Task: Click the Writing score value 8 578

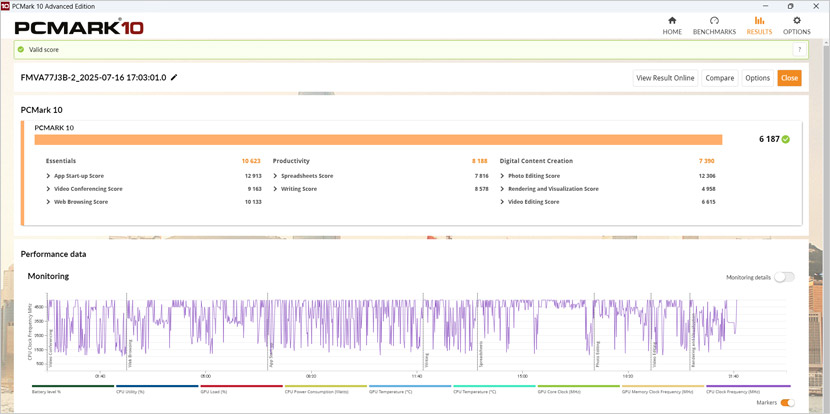Action: (480, 189)
